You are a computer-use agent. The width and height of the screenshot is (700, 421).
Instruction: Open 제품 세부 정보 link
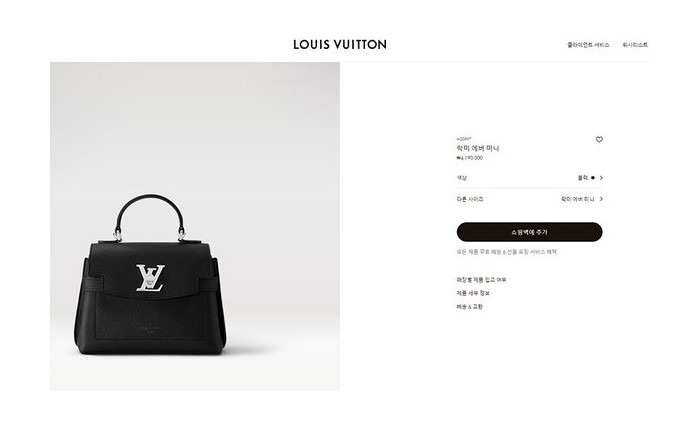coord(473,293)
